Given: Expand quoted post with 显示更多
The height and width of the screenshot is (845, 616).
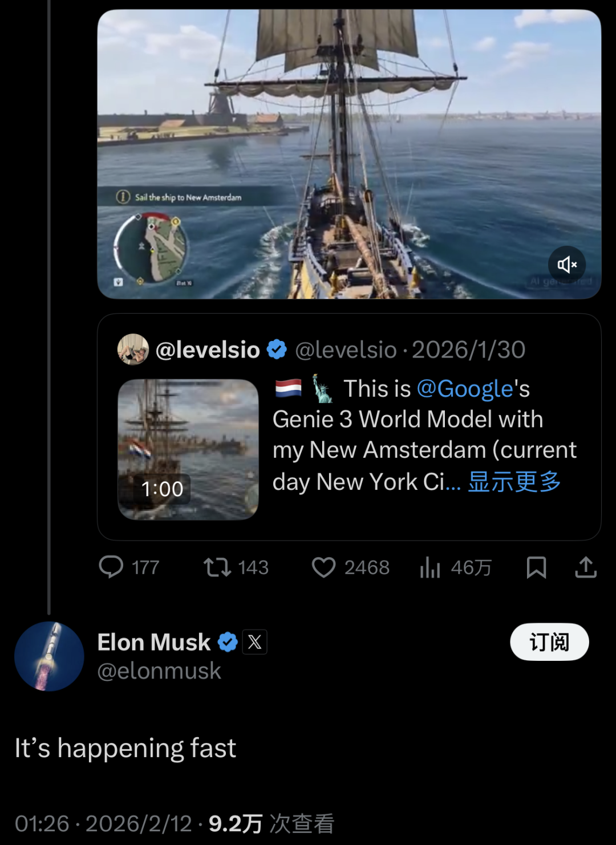Looking at the screenshot, I should point(514,482).
